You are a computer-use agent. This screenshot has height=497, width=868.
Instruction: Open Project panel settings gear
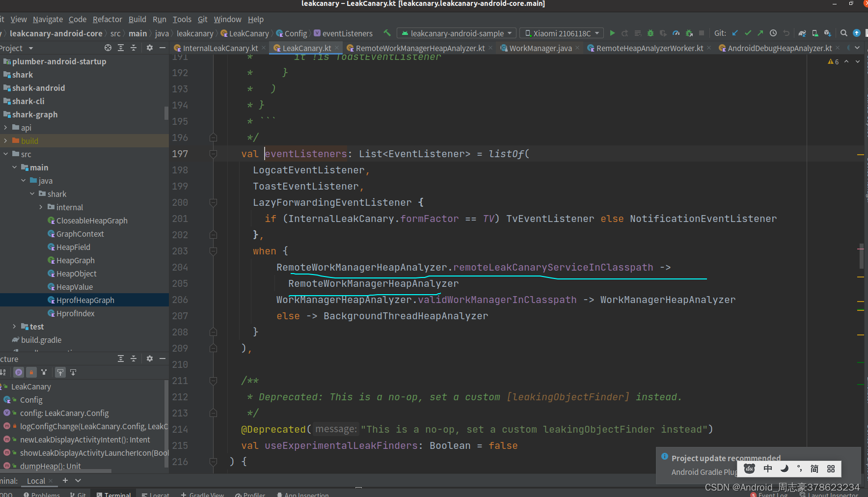[150, 48]
